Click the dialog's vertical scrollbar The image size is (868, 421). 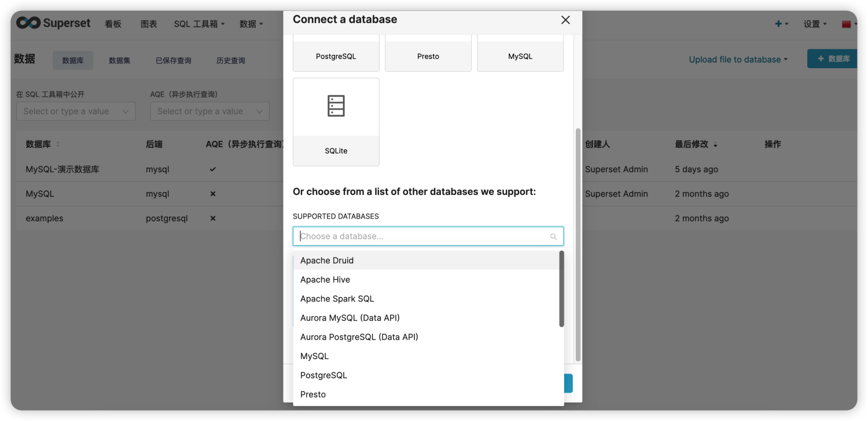coord(578,245)
